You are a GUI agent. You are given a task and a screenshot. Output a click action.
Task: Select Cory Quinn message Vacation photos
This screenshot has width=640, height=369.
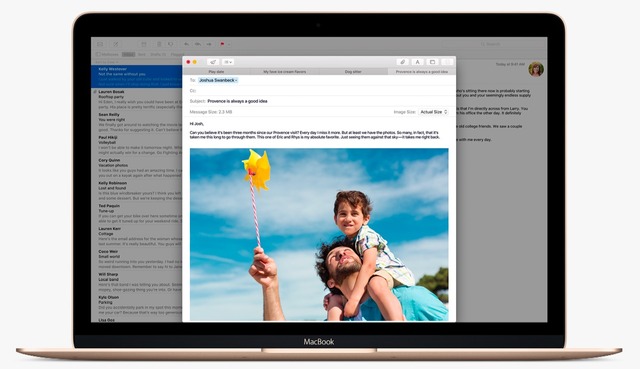pyautogui.click(x=136, y=168)
